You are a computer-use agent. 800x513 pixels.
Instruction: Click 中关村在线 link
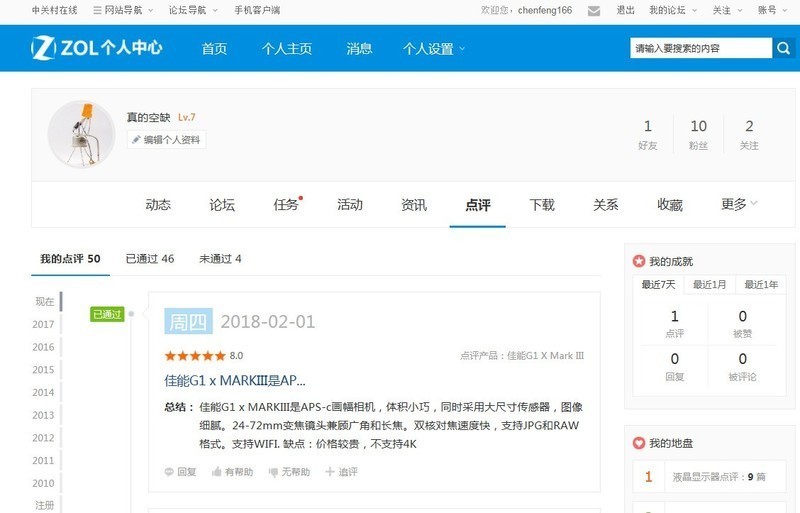click(55, 10)
